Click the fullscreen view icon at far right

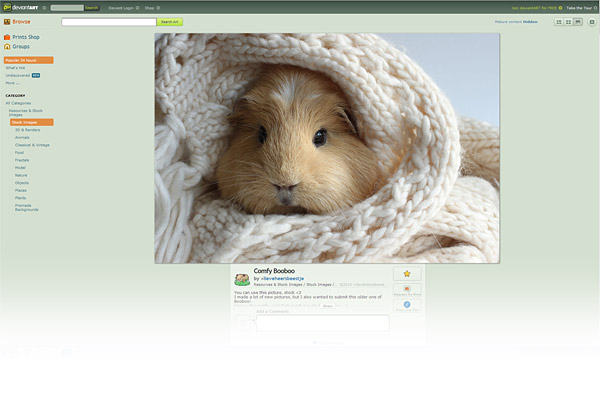[592, 21]
